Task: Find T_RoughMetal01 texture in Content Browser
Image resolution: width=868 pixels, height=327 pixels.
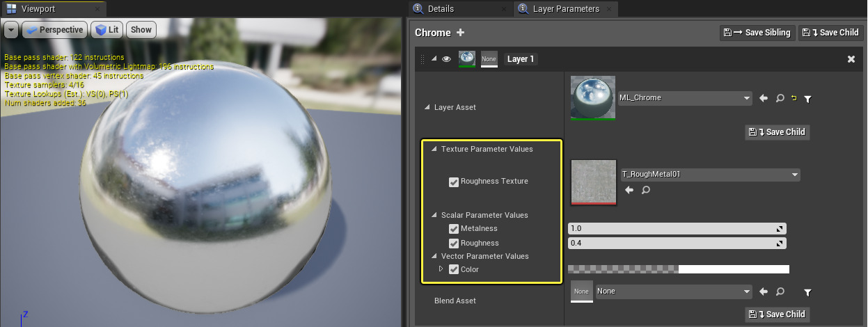Action: (x=646, y=190)
